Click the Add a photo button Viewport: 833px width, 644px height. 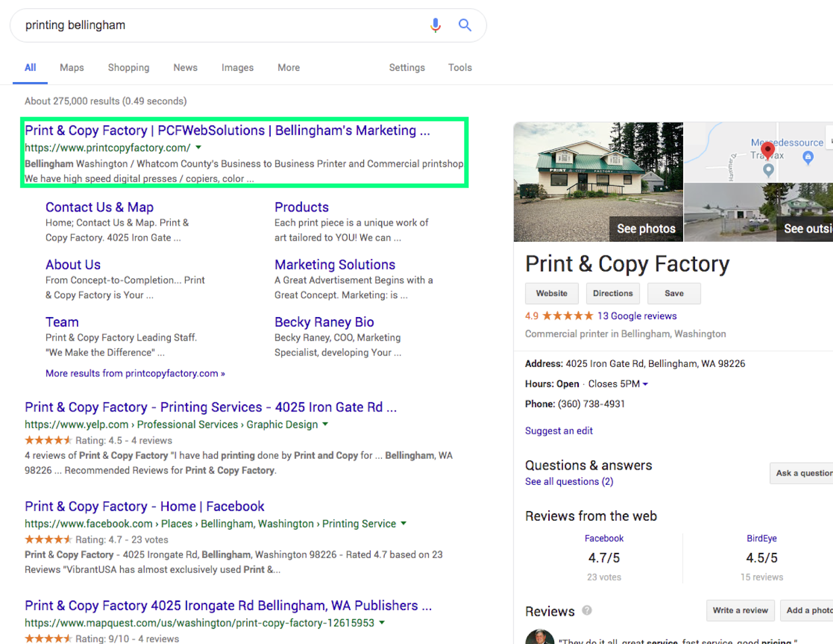(807, 611)
